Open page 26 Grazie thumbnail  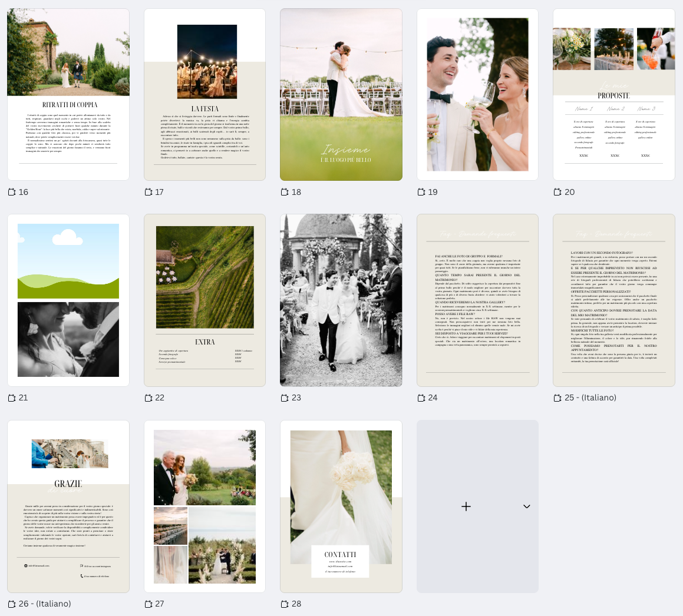68,506
